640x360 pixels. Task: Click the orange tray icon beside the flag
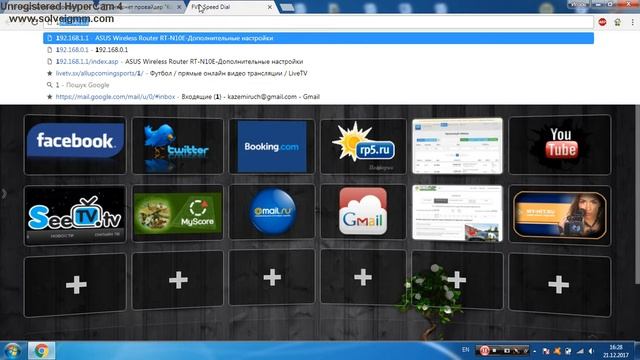tap(557, 351)
